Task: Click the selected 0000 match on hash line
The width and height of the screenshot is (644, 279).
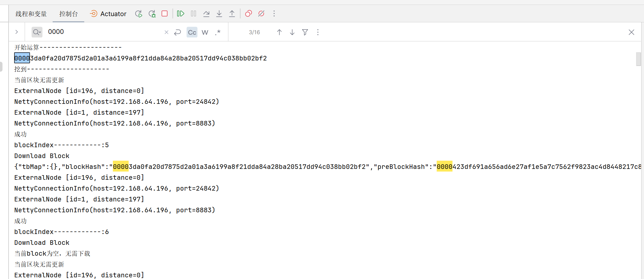Action: [22, 58]
